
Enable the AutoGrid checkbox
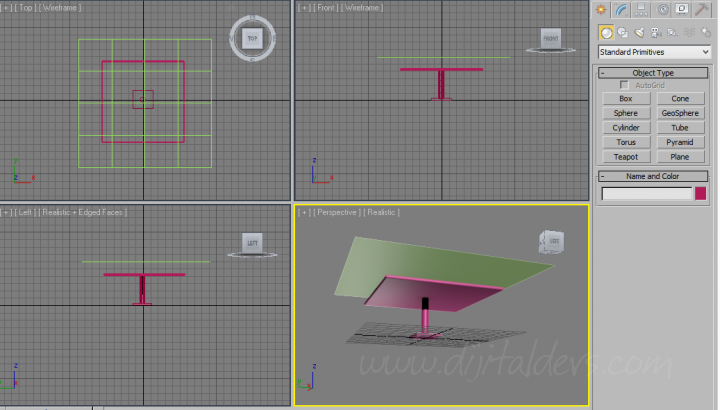click(625, 86)
